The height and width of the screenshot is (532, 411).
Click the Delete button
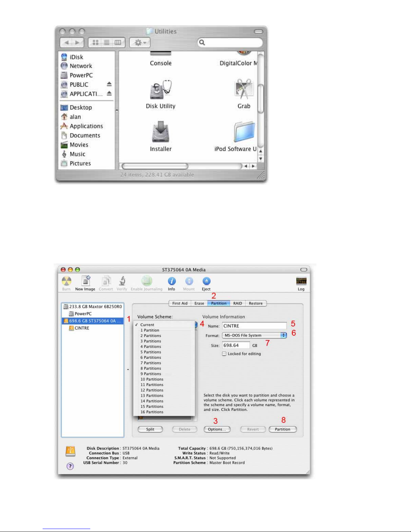(185, 429)
